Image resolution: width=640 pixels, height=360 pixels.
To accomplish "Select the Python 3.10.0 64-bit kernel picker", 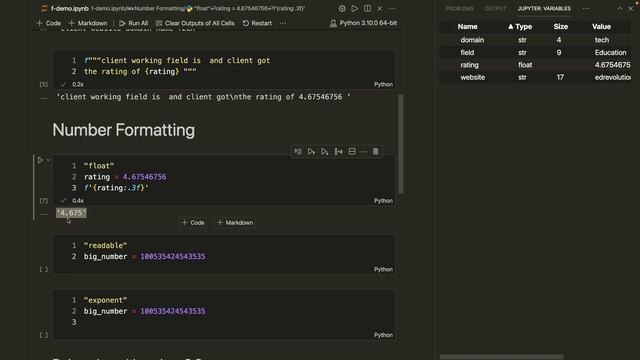I will point(363,23).
